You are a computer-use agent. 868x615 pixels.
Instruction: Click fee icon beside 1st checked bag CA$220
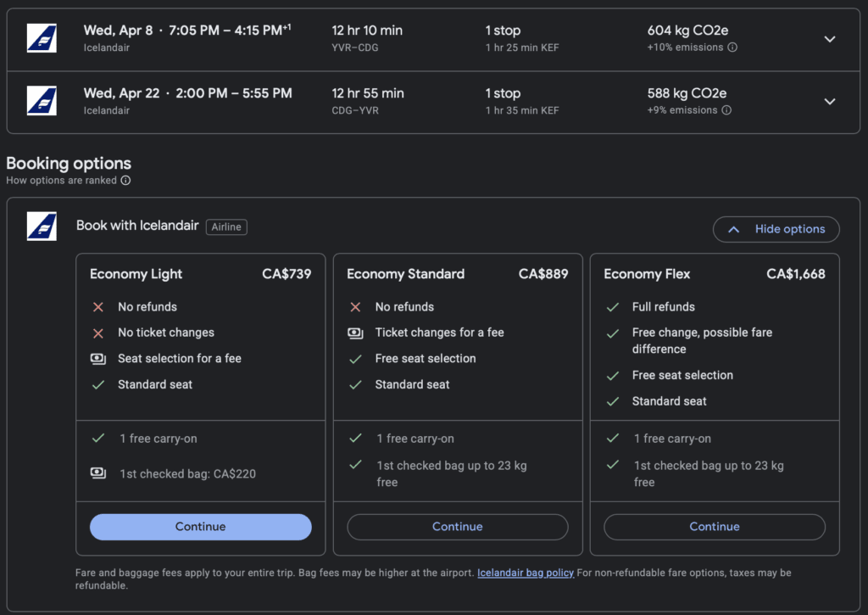[98, 473]
